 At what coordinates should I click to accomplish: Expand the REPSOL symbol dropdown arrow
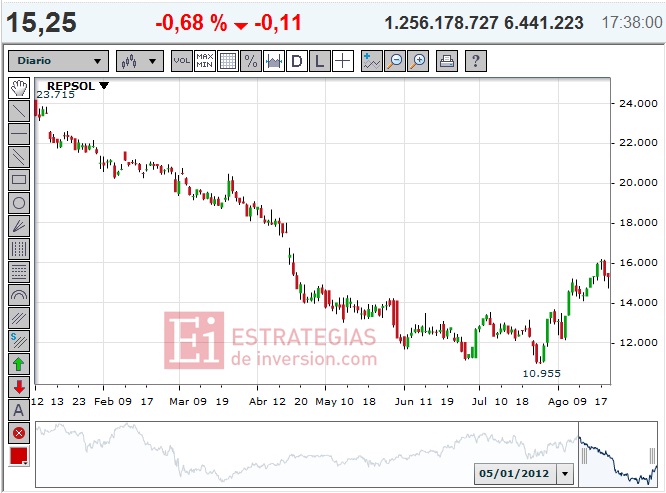pyautogui.click(x=104, y=86)
